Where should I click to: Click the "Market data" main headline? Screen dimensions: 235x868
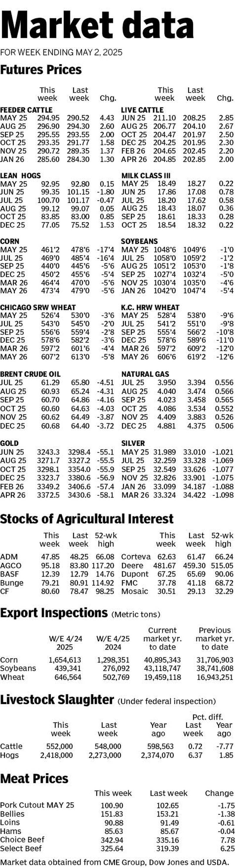coord(97,25)
